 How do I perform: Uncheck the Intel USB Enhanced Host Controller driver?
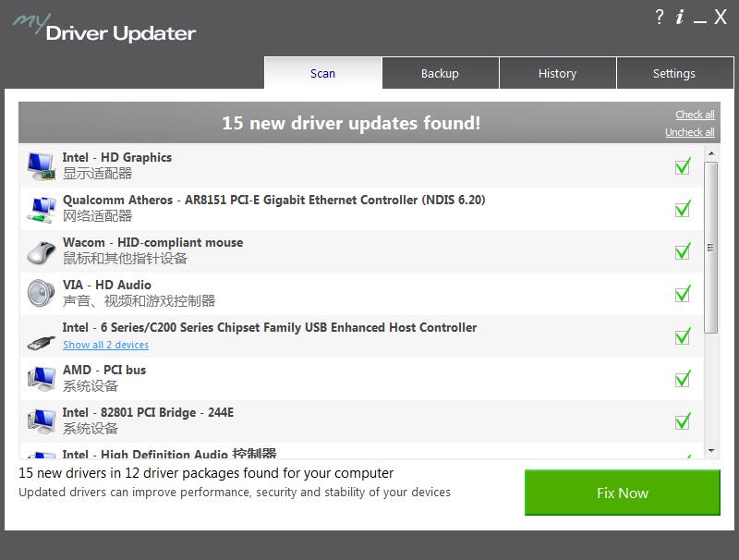[683, 335]
